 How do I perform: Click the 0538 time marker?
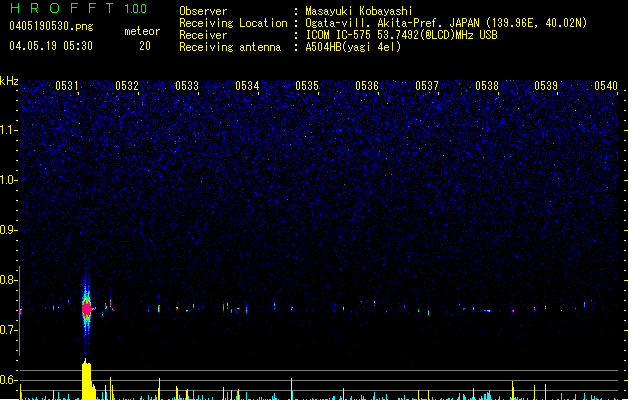pos(487,86)
